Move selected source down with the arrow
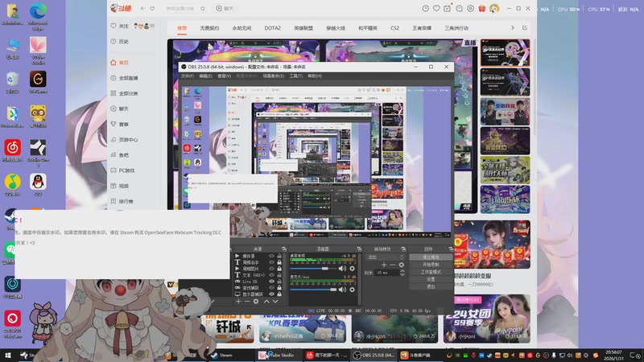The image size is (644, 362). pos(275,301)
